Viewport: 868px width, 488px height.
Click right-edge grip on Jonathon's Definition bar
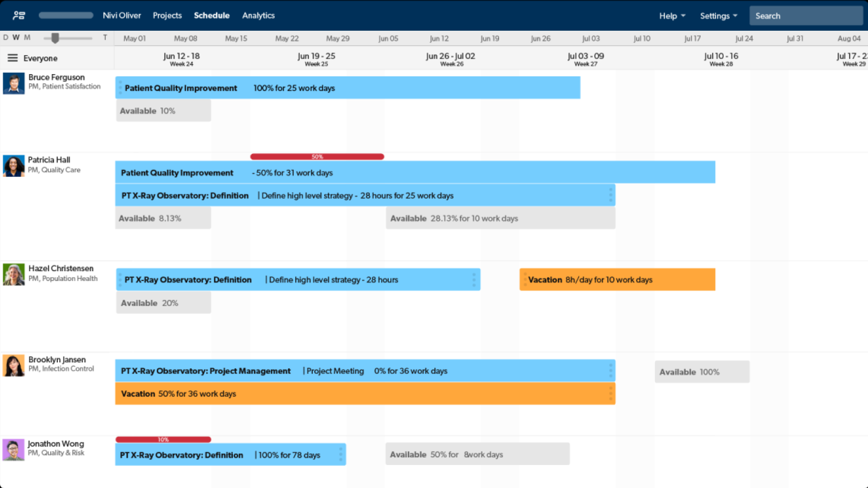[x=340, y=455]
